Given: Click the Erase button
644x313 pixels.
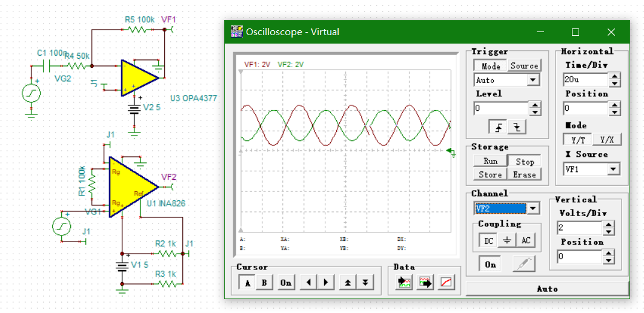Looking at the screenshot, I should coord(525,175).
